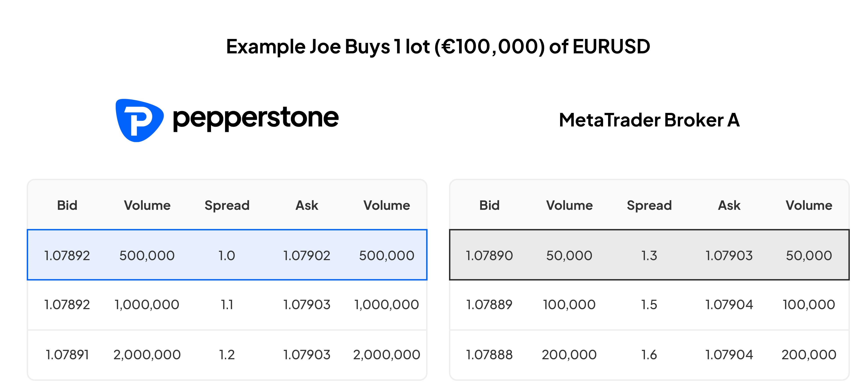
Task: Click Pepperstone Spread column header
Action: 227,205
